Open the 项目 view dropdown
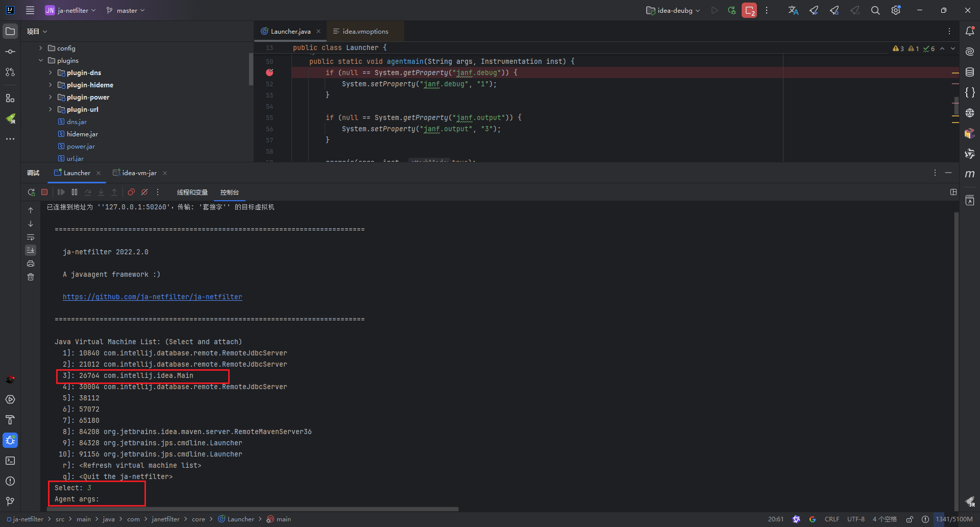 tap(37, 31)
